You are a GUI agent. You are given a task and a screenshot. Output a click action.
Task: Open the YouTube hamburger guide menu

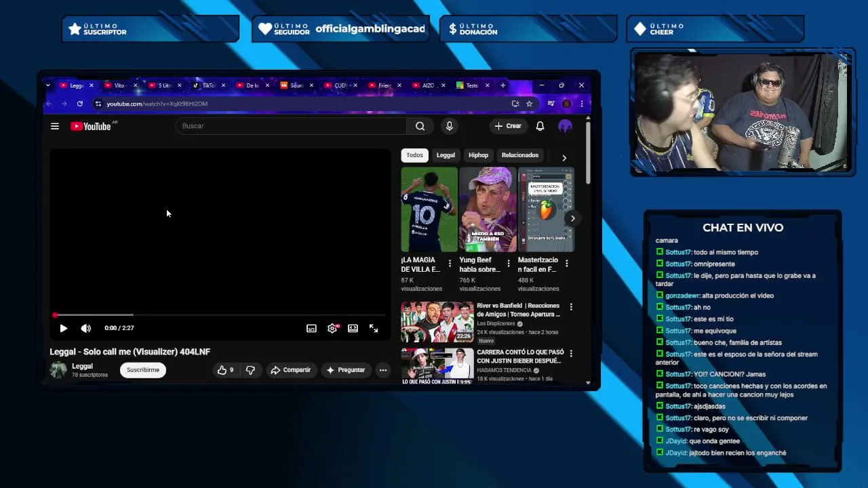55,126
